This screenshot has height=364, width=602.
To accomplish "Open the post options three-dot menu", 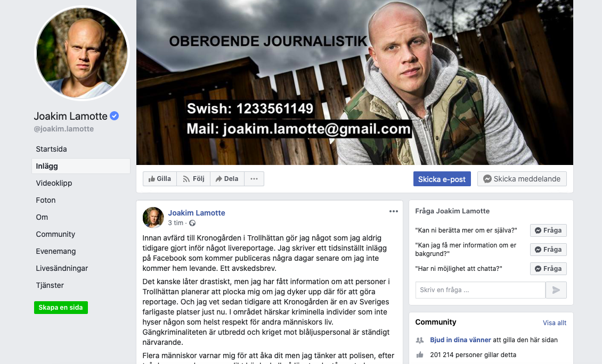I will (394, 211).
